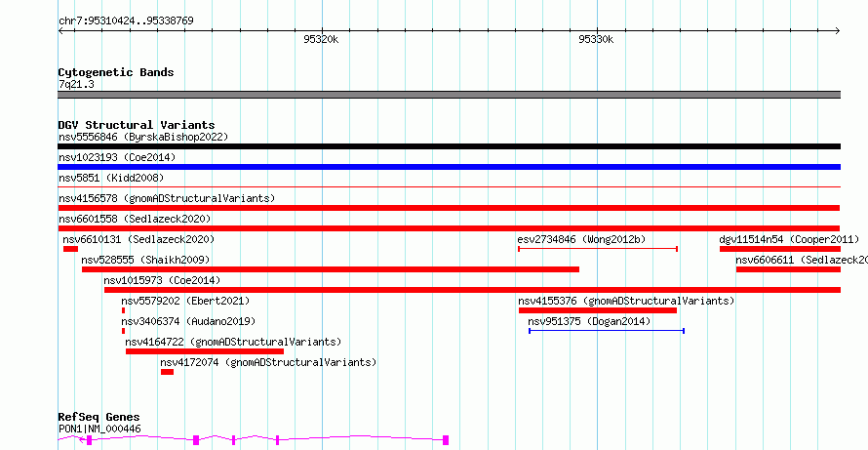Select the nsv1023193 blue variant bar
868x450 pixels.
(x=449, y=167)
